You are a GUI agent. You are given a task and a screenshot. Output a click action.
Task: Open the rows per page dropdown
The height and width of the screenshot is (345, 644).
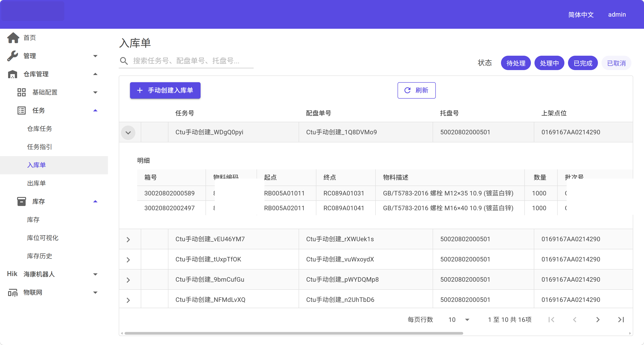459,320
